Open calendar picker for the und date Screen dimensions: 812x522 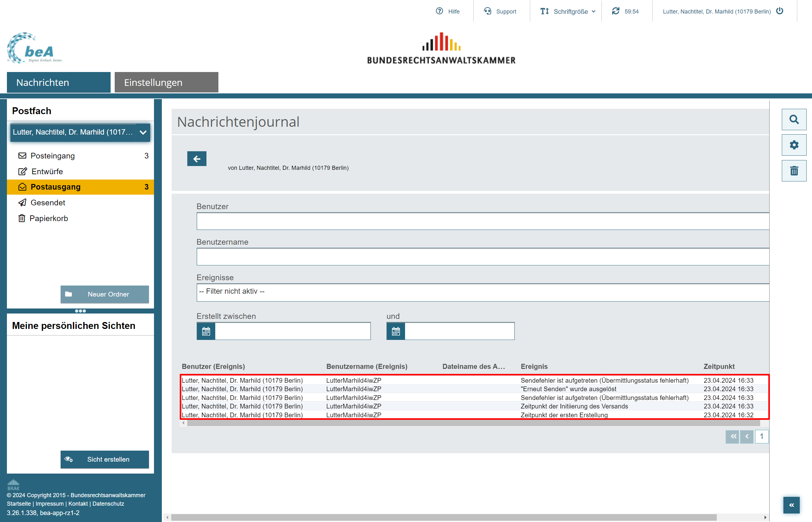point(396,331)
